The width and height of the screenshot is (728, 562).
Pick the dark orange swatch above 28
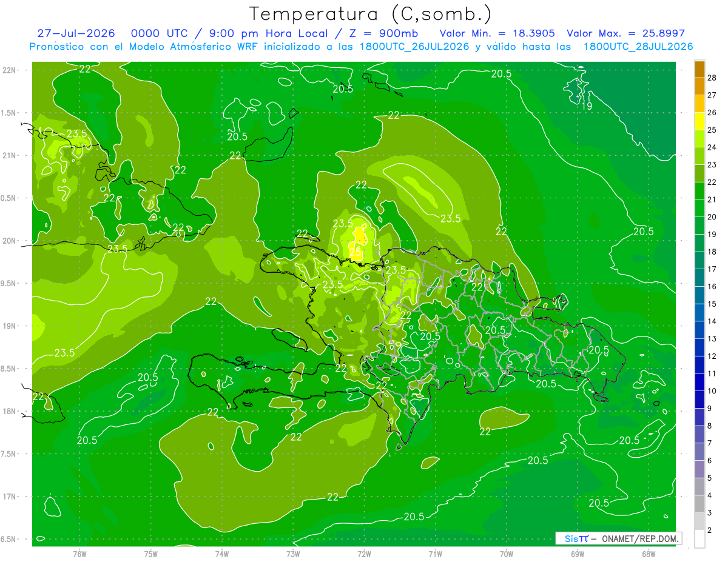click(699, 70)
